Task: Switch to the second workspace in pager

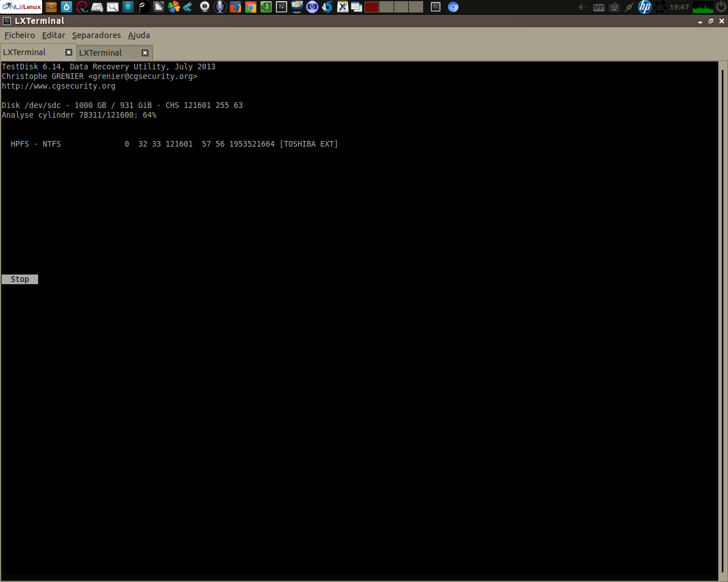Action: point(387,7)
